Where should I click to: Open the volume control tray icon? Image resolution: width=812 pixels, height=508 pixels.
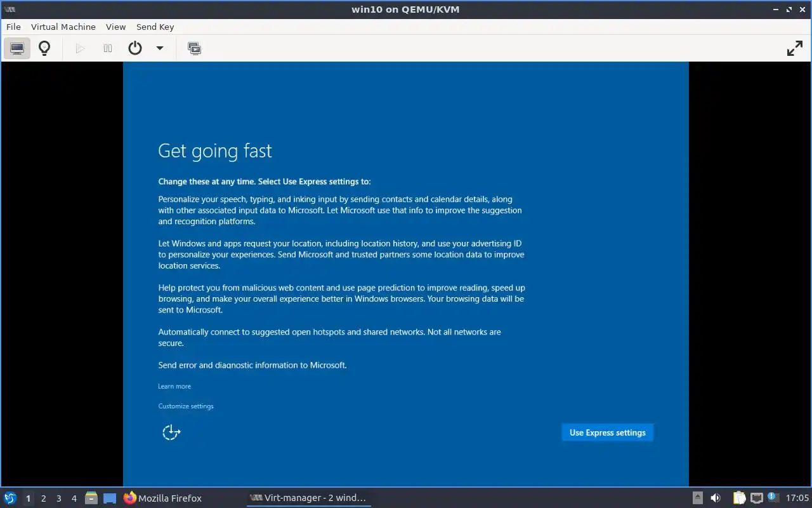(716, 498)
